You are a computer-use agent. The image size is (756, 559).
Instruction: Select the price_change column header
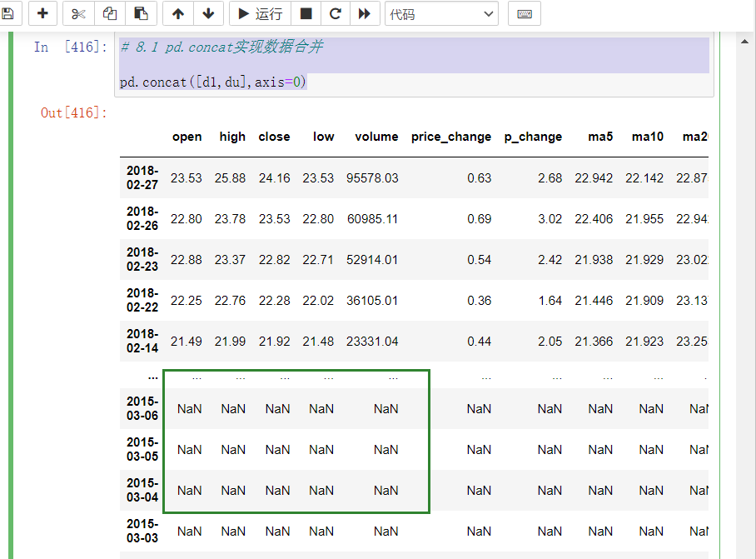(x=451, y=137)
